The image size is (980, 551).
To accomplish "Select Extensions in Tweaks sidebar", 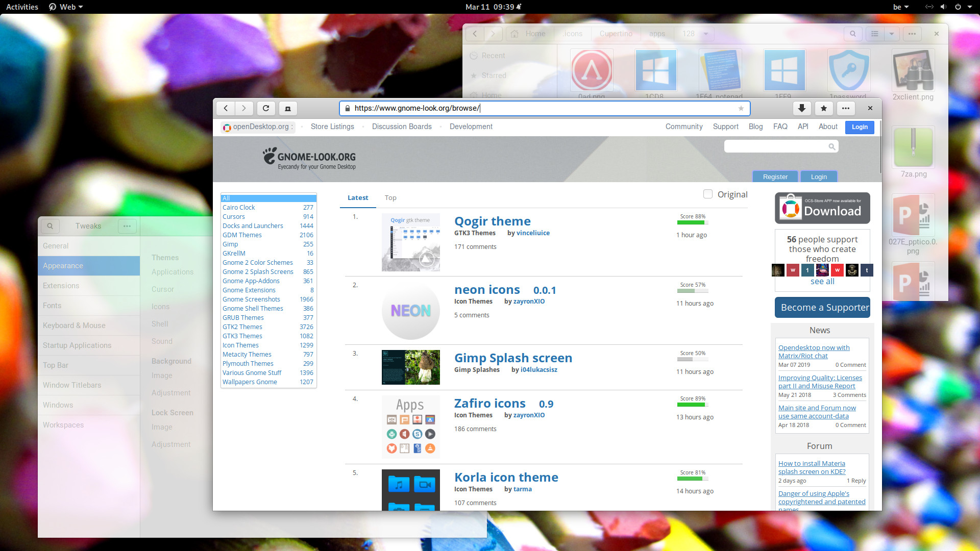I will click(89, 286).
